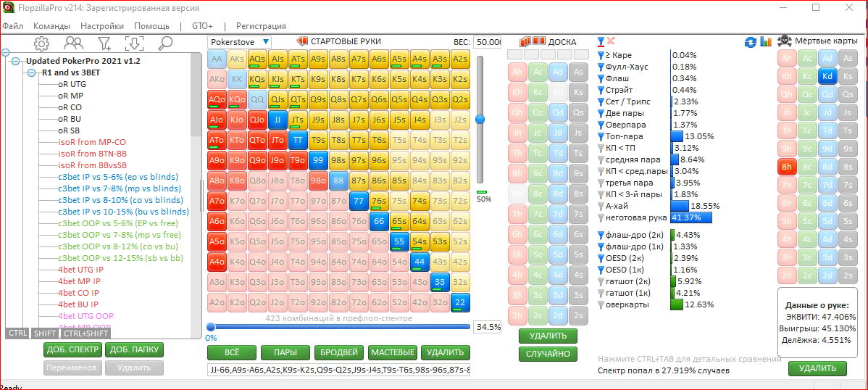
Task: Open the GTO+ menu item
Action: [203, 26]
